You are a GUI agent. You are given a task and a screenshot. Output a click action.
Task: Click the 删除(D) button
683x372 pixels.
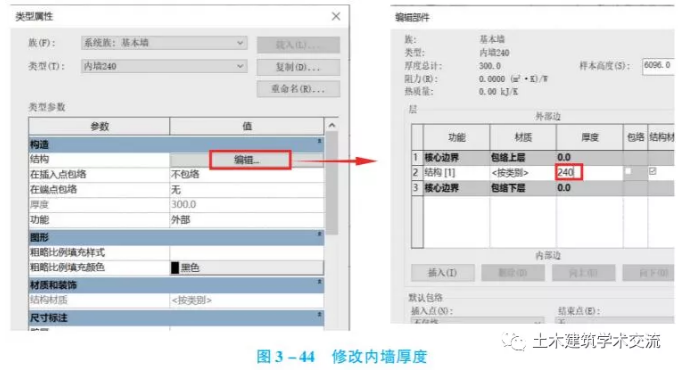click(x=513, y=273)
